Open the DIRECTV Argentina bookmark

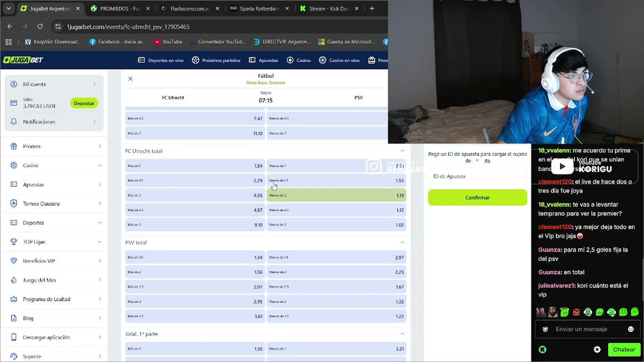pos(282,42)
